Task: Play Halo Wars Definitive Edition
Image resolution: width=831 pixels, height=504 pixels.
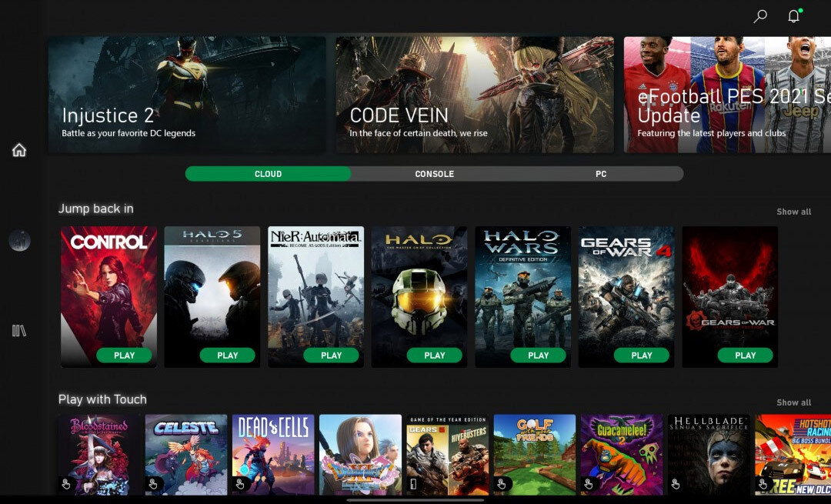Action: pyautogui.click(x=539, y=355)
